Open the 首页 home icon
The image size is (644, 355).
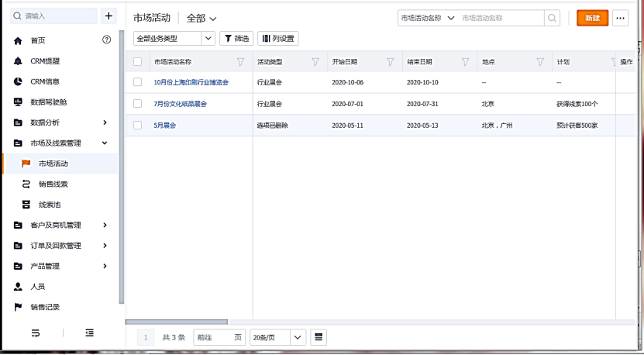18,40
